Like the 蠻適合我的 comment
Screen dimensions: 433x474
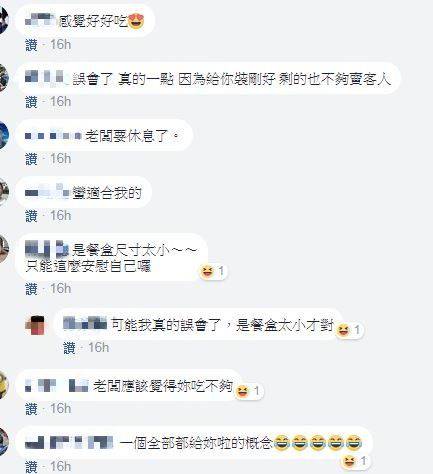tap(31, 216)
